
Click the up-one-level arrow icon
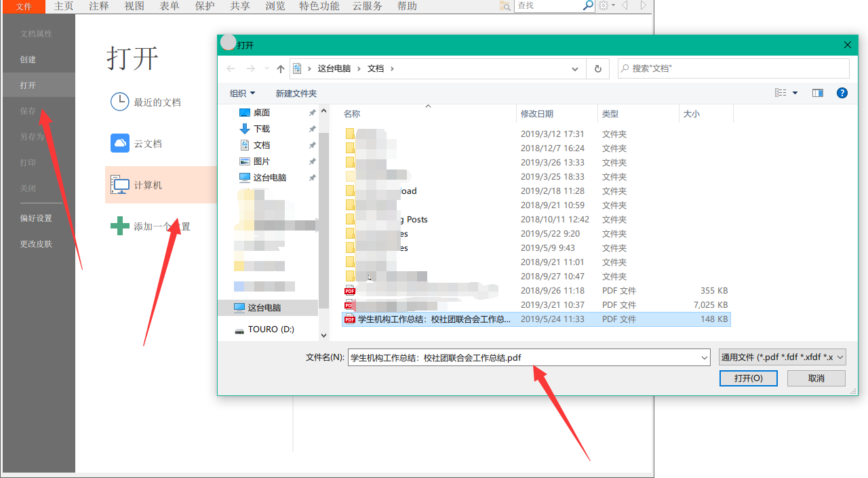280,68
